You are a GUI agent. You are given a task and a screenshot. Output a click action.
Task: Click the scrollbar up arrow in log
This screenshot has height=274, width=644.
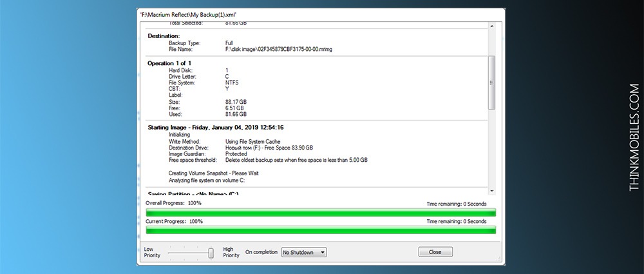(x=491, y=26)
